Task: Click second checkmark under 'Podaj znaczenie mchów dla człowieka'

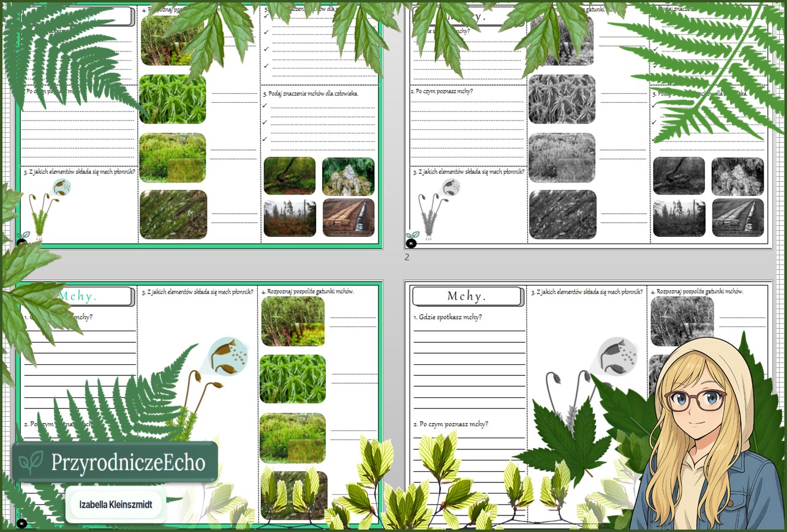Action: click(x=265, y=122)
